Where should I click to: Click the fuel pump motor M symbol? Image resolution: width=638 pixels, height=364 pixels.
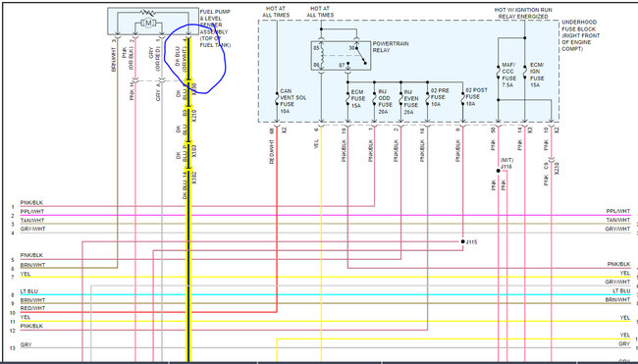pyautogui.click(x=148, y=24)
